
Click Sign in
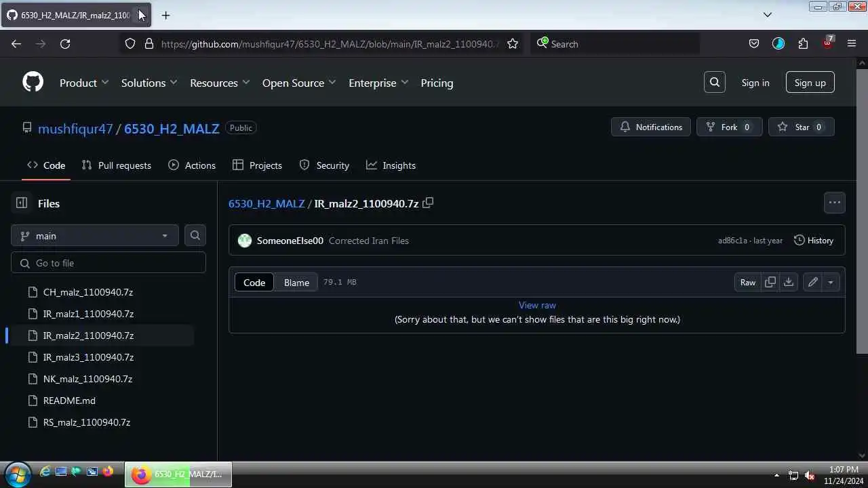point(755,83)
